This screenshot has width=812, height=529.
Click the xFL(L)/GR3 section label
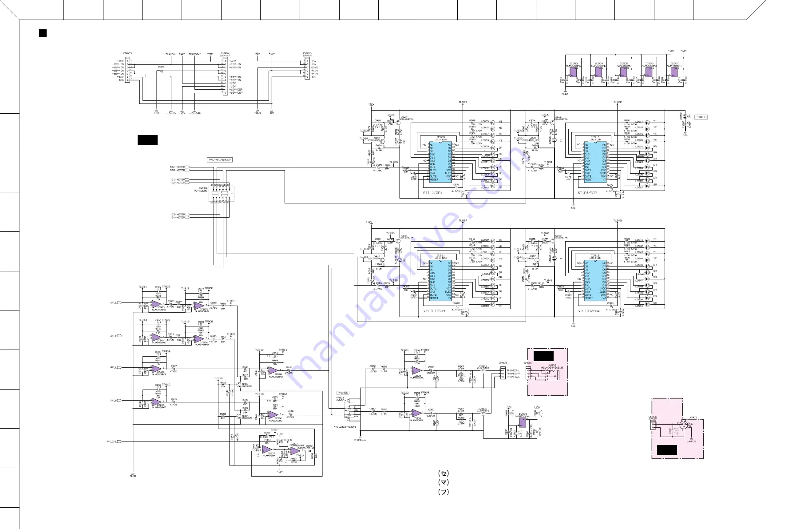434,311
